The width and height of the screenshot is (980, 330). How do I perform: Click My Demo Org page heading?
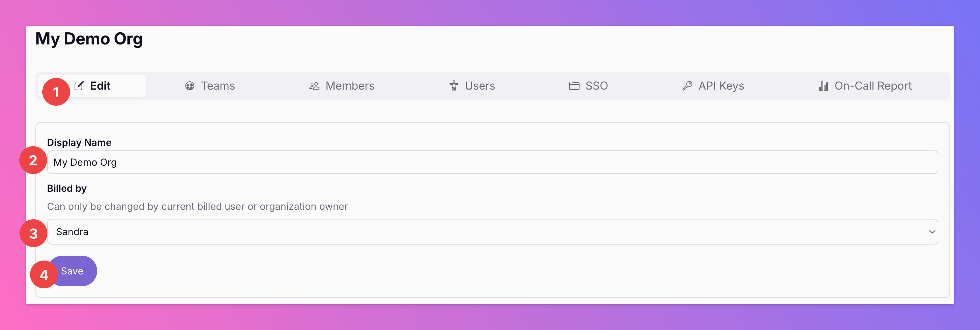coord(89,39)
